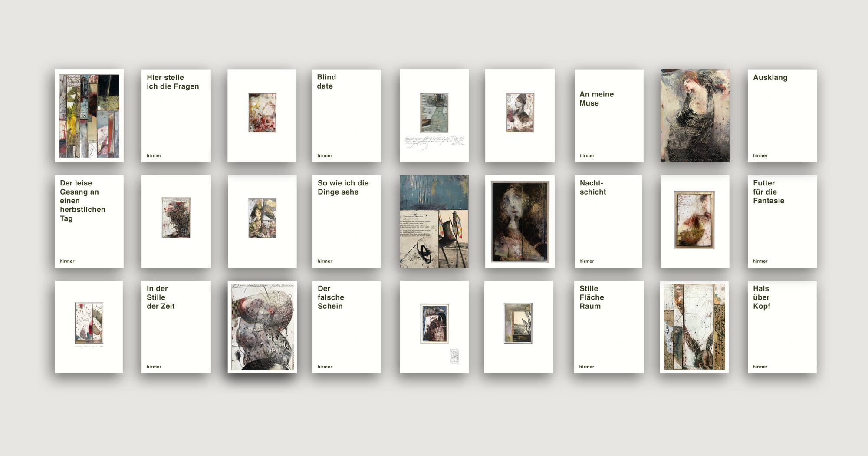The width and height of the screenshot is (868, 456).
Task: Click 'hirmer' on the 'Nachtschicht' card
Action: click(586, 261)
